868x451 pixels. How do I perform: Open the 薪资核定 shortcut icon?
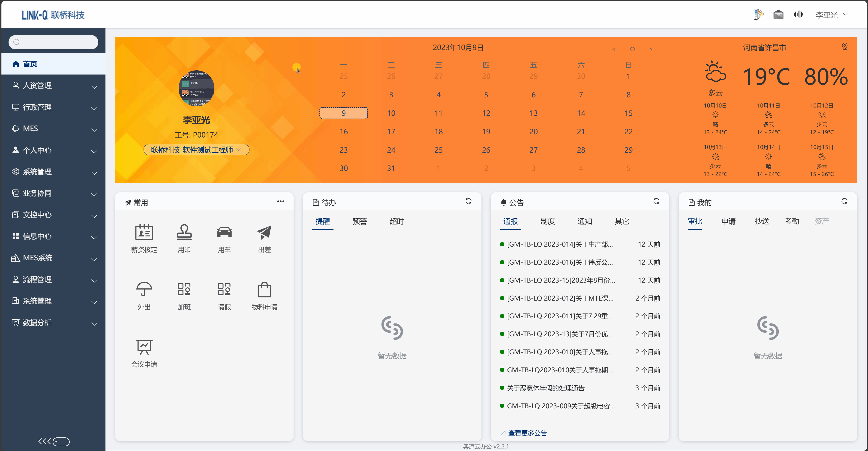[144, 232]
